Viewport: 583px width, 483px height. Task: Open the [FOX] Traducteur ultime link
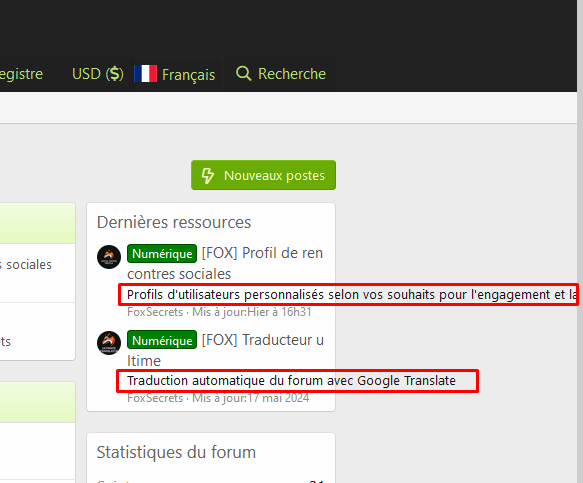click(225, 350)
